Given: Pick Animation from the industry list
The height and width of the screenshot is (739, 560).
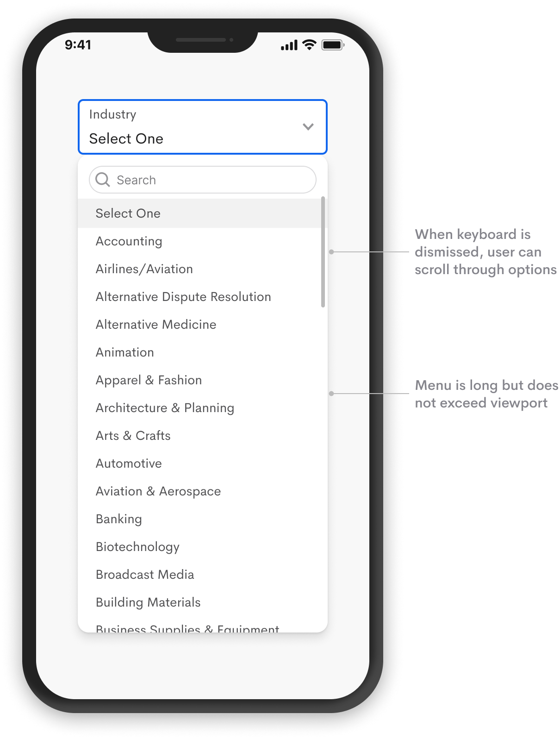Looking at the screenshot, I should pyautogui.click(x=124, y=352).
